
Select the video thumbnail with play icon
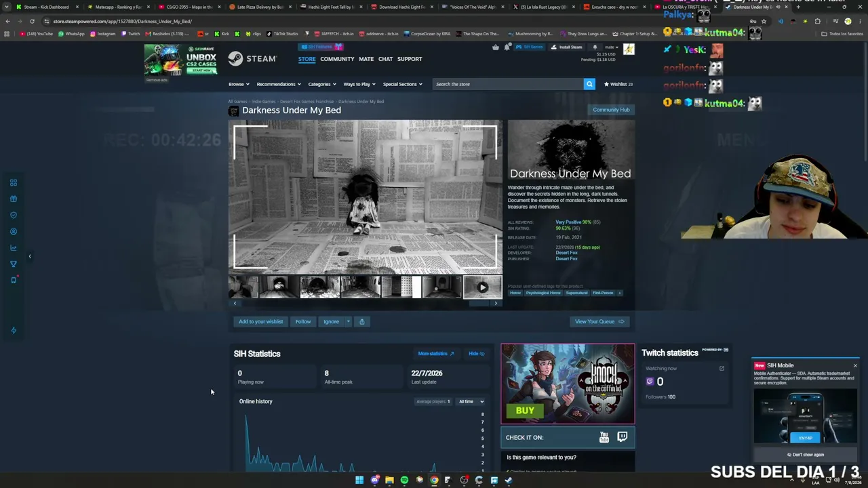(x=482, y=287)
